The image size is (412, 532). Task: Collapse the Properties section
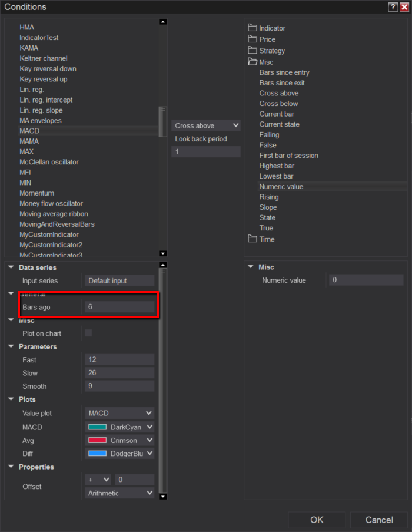coord(11,467)
